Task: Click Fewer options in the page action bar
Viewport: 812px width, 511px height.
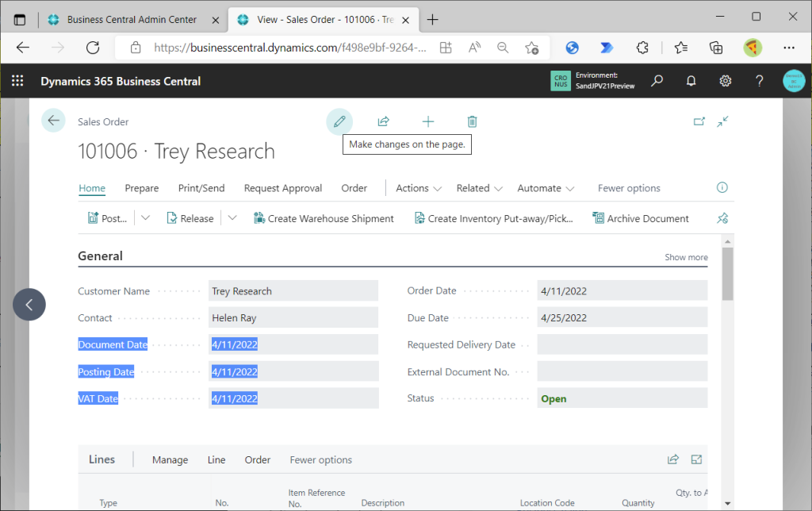Action: click(x=629, y=188)
